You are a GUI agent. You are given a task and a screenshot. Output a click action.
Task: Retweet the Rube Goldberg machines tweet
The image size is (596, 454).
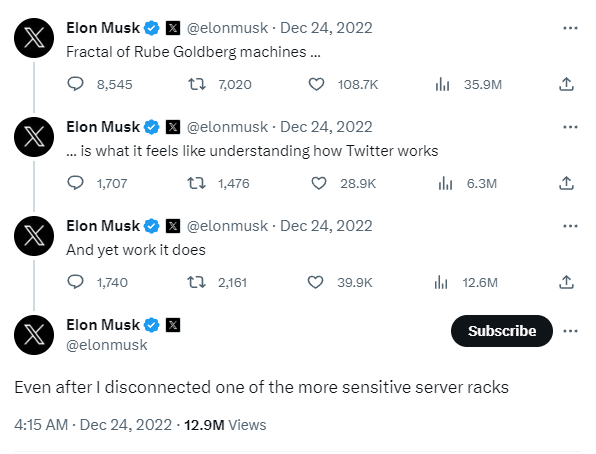[x=197, y=84]
